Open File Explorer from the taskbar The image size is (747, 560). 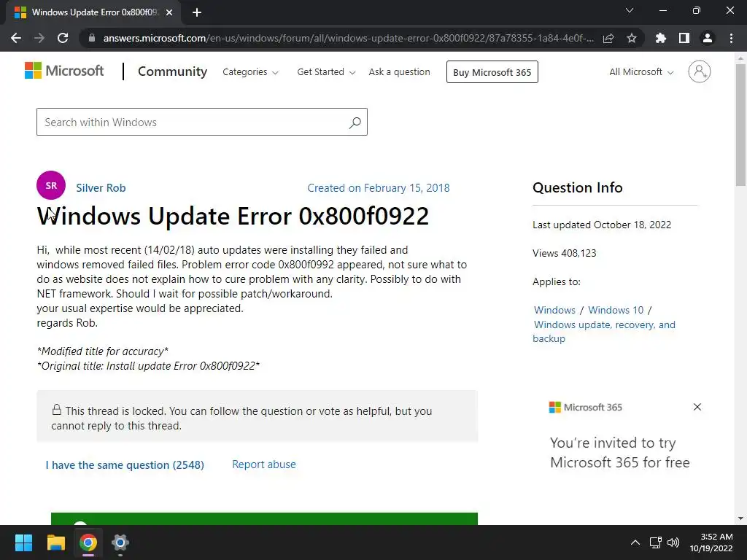55,542
